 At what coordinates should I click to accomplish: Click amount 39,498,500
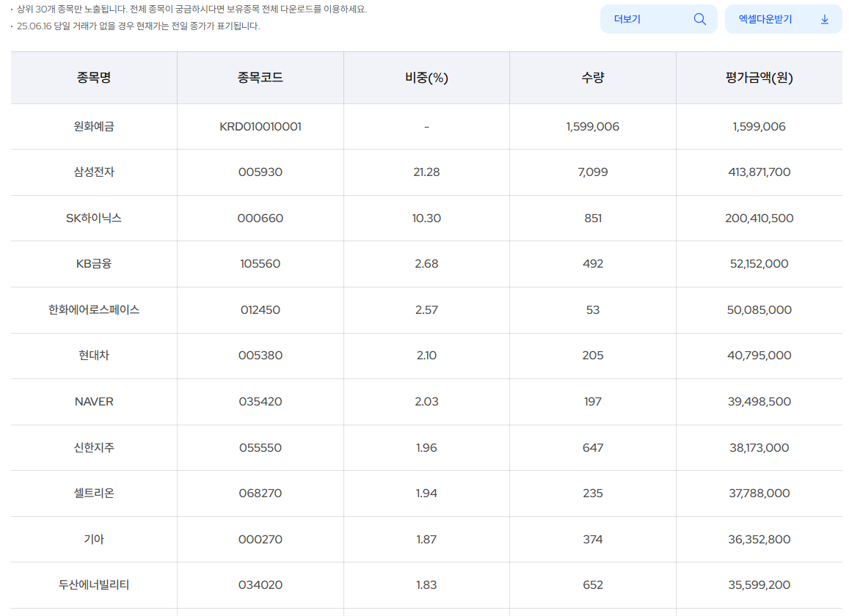click(759, 402)
